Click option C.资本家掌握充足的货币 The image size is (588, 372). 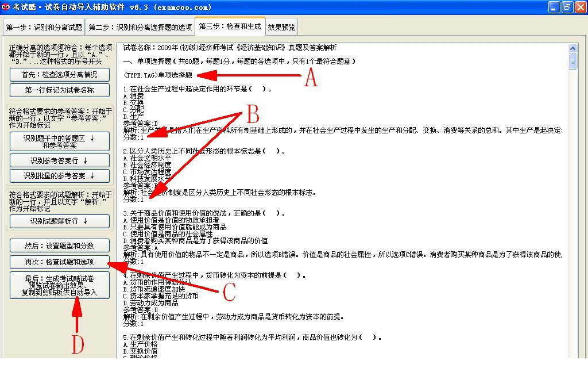(x=161, y=296)
